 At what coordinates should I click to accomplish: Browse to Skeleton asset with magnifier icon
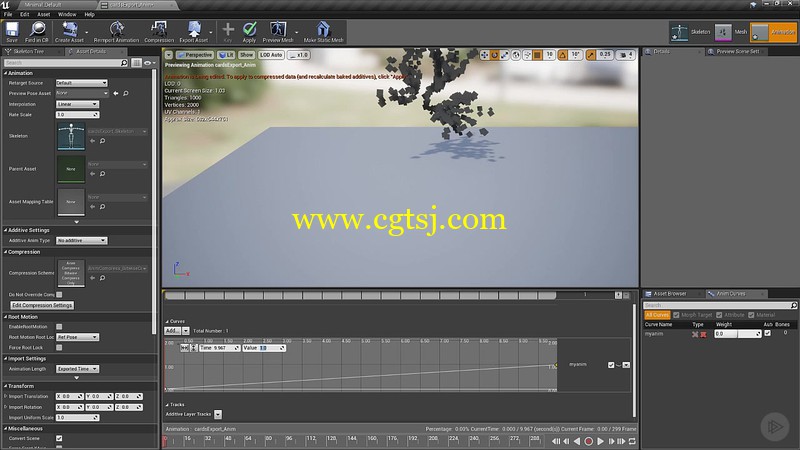point(103,141)
